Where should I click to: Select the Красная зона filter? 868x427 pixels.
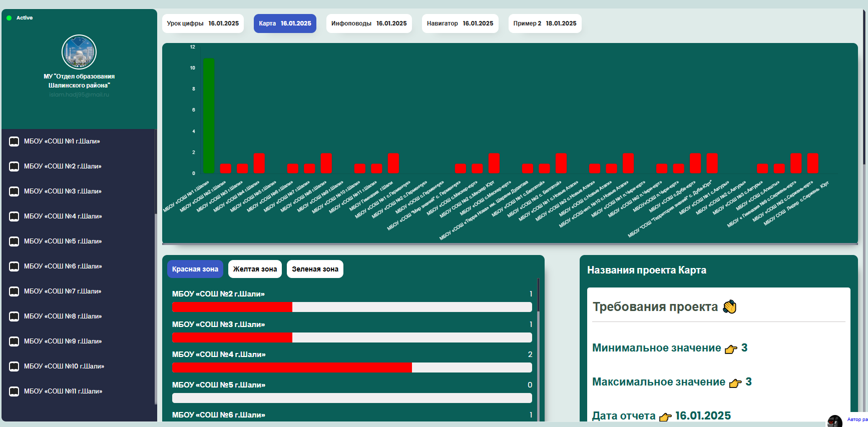tap(195, 269)
